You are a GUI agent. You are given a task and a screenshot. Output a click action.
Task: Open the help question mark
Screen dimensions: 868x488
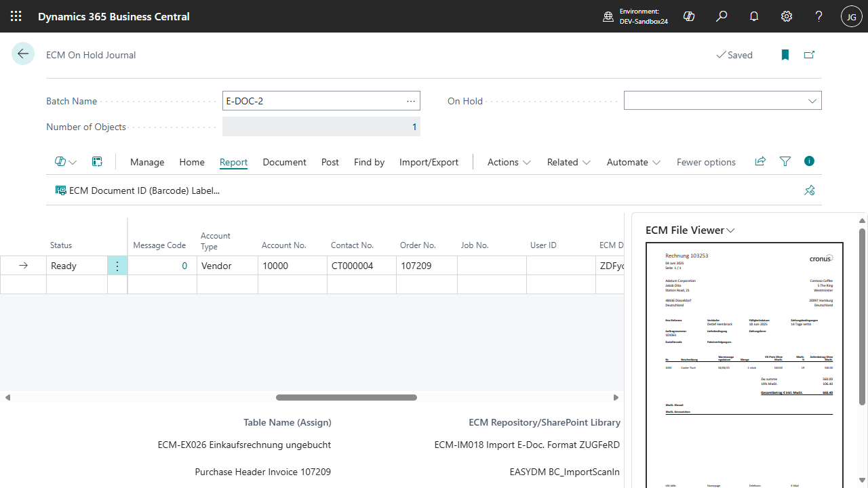click(819, 16)
